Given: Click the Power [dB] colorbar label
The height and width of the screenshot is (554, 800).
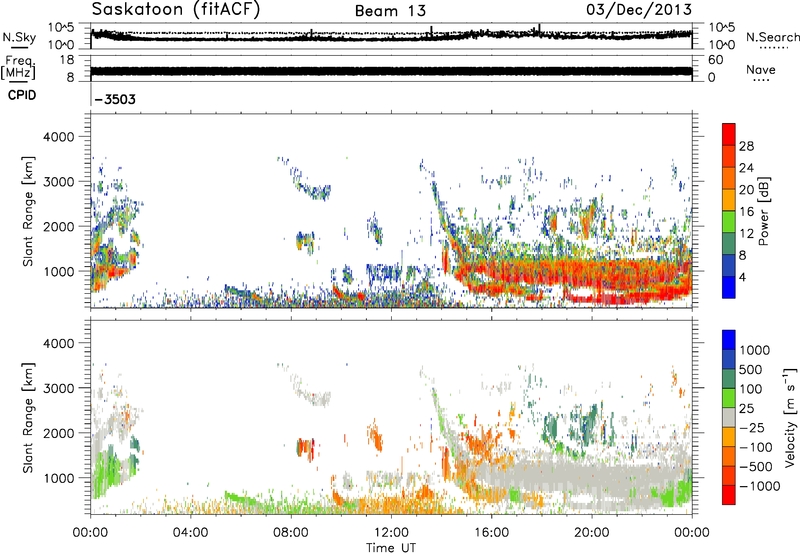Looking at the screenshot, I should coord(763,211).
